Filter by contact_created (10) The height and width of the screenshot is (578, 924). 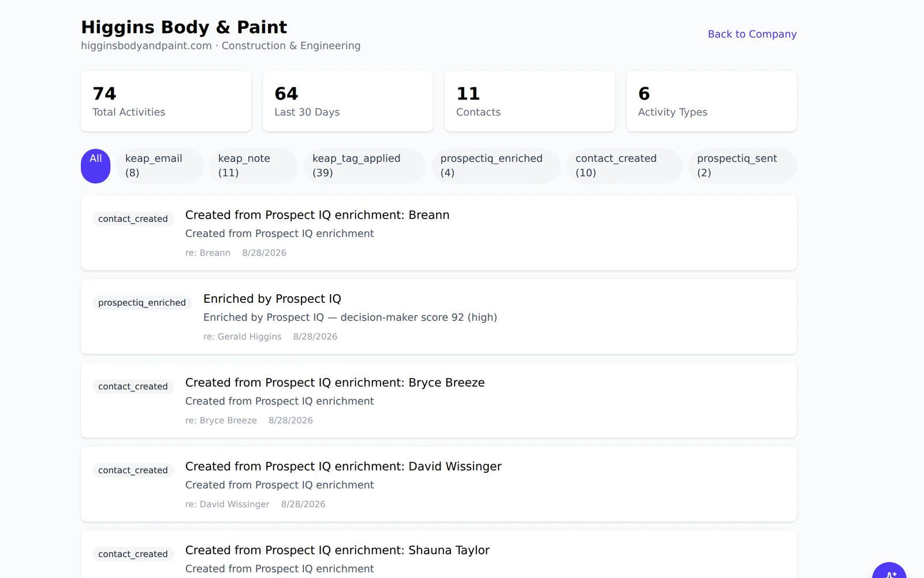coord(624,166)
